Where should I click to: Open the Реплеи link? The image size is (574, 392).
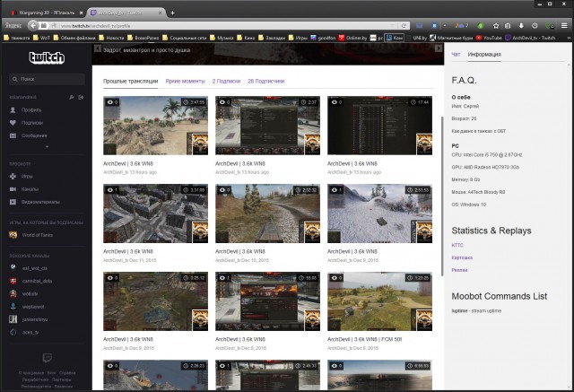coord(459,270)
